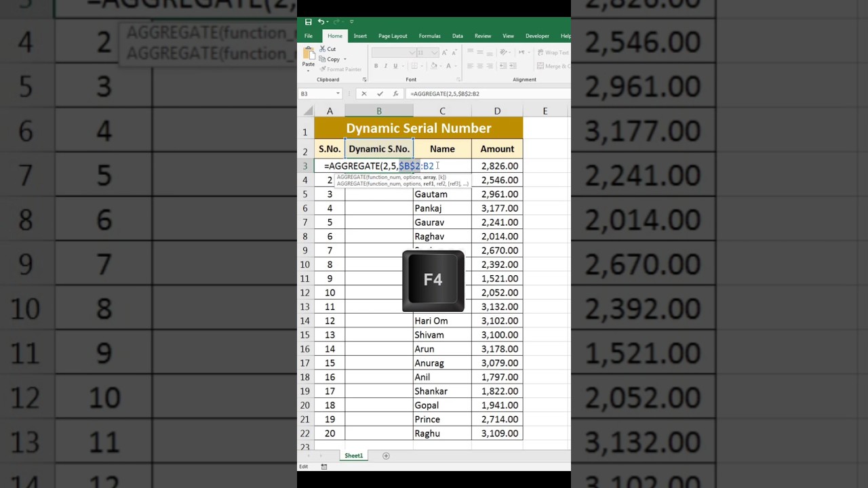
Task: Select all cells with corner triangle
Action: tap(309, 111)
